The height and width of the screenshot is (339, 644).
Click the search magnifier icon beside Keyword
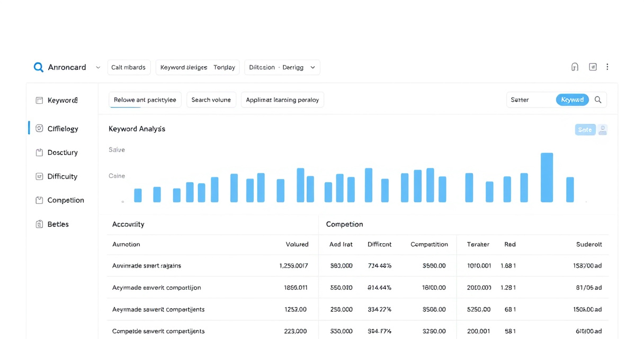598,100
